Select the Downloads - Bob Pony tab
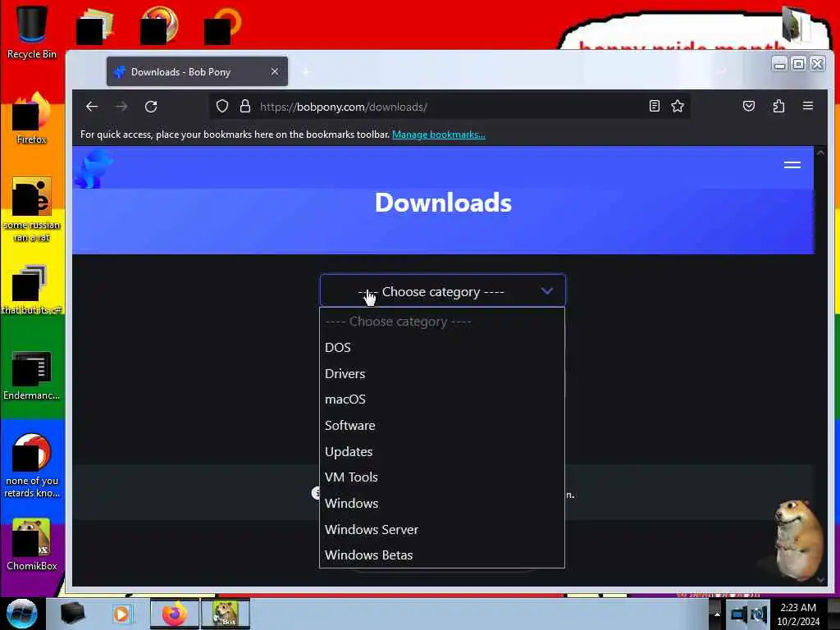 click(197, 72)
